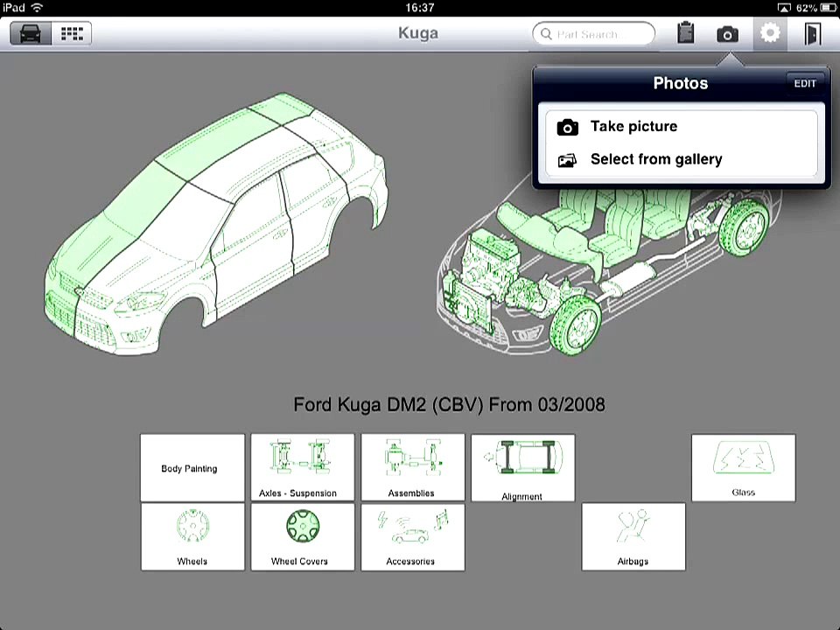The width and height of the screenshot is (840, 630).
Task: Open the Assemblies tile
Action: [413, 467]
